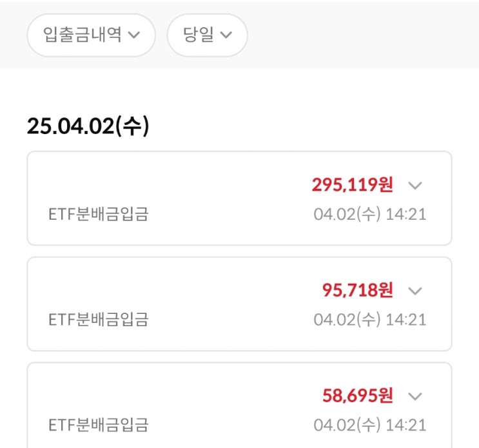
Task: Select the 95,718원 amount text
Action: click(357, 290)
